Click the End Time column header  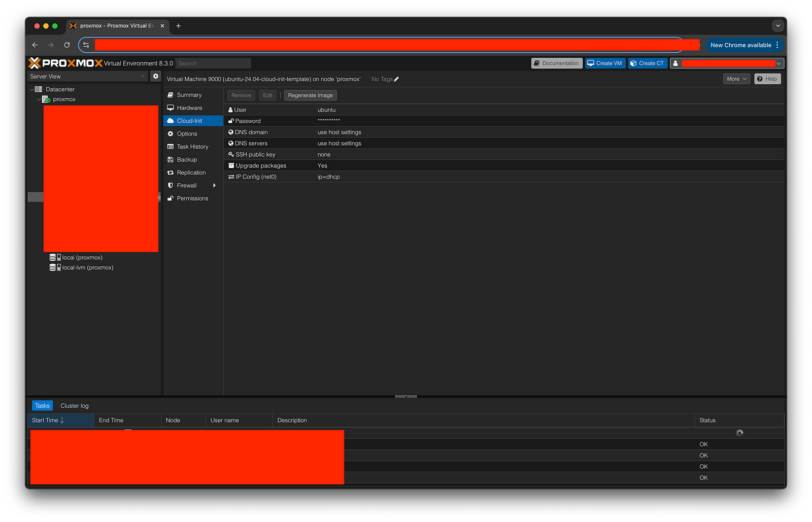click(128, 420)
